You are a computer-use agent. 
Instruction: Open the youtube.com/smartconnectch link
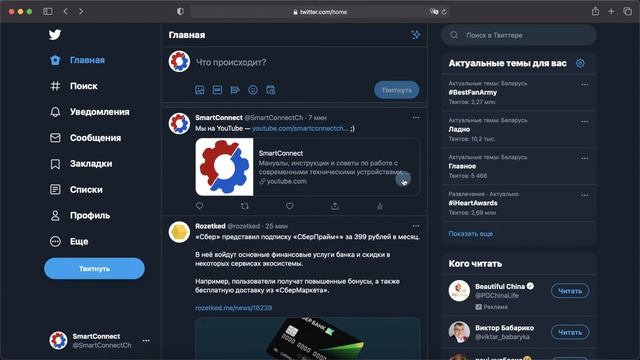click(300, 128)
